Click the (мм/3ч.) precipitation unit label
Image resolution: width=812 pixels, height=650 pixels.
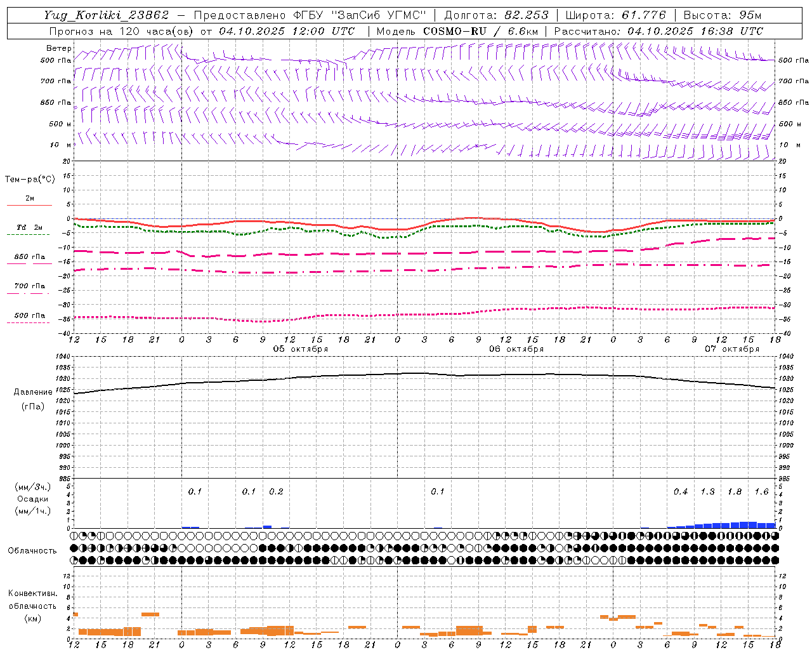(33, 487)
